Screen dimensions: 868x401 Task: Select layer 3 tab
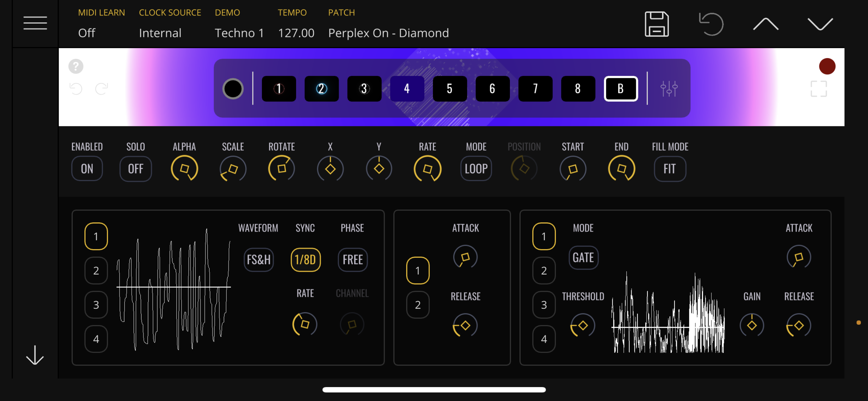(364, 88)
